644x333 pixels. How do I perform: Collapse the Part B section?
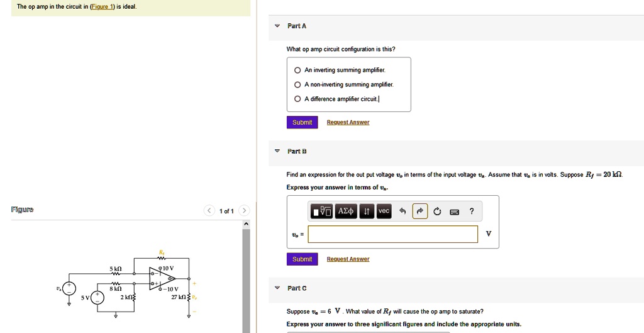coord(277,151)
